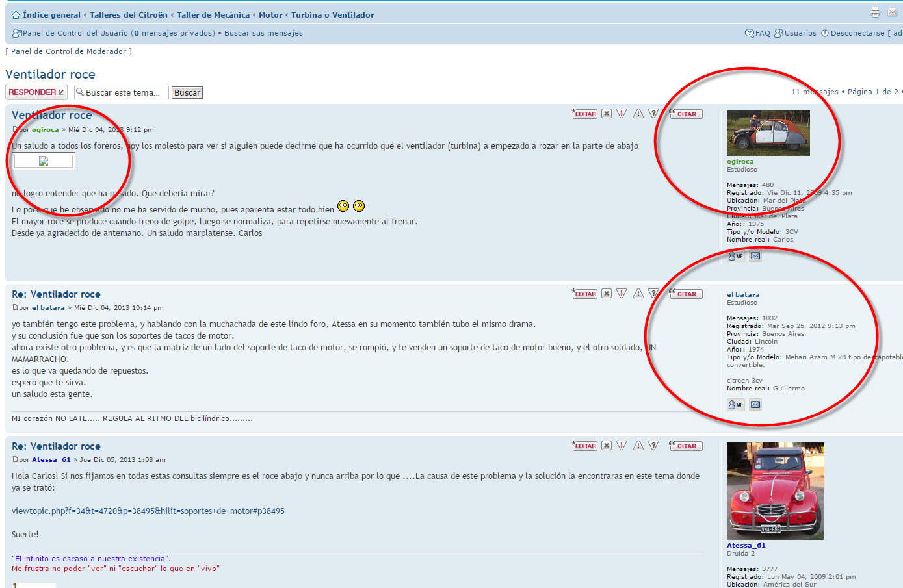The width and height of the screenshot is (903, 588).
Task: Click the report post icon on first post
Action: click(x=622, y=114)
